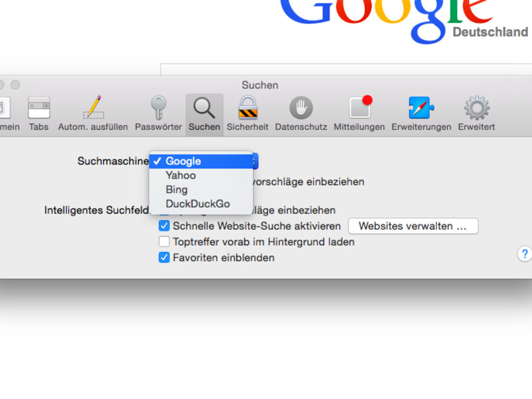Open Autom. ausfüllen pencil icon pane
Screen dimensions: 532x399
click(93, 114)
